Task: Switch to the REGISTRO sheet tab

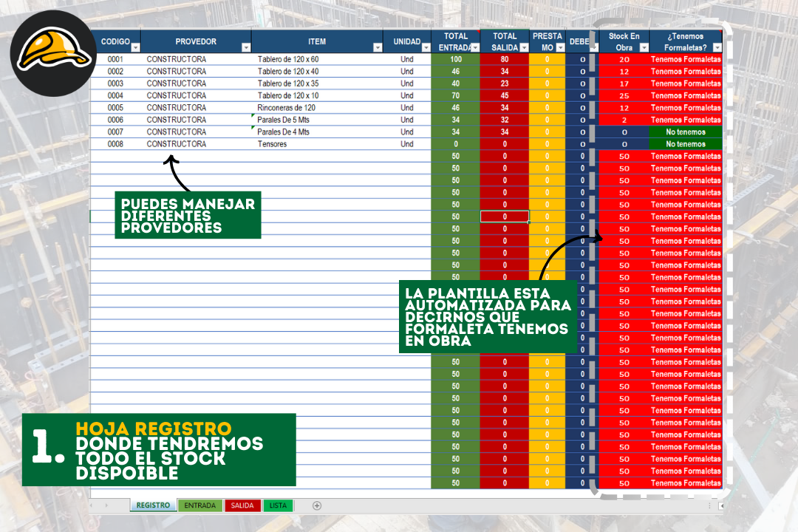Action: (153, 505)
